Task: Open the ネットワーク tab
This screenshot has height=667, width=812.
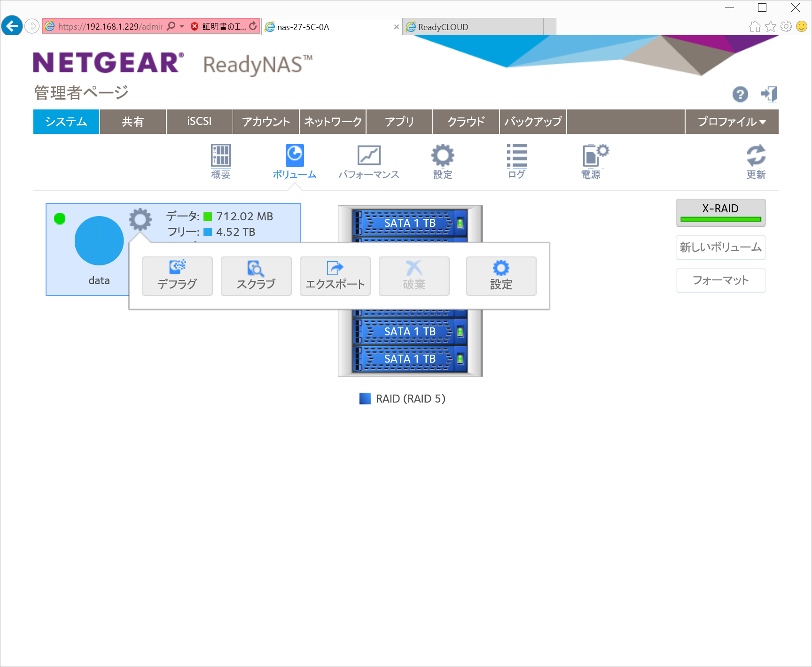Action: 333,122
